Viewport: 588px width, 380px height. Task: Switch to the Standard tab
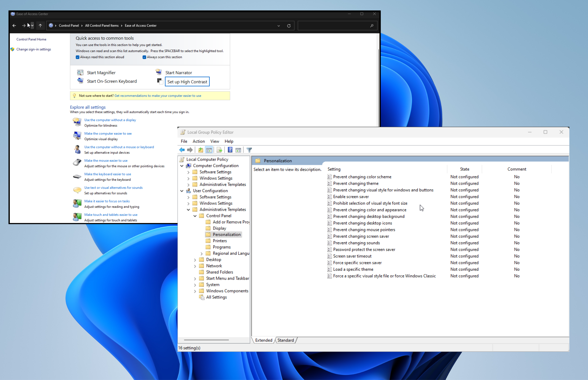(286, 340)
